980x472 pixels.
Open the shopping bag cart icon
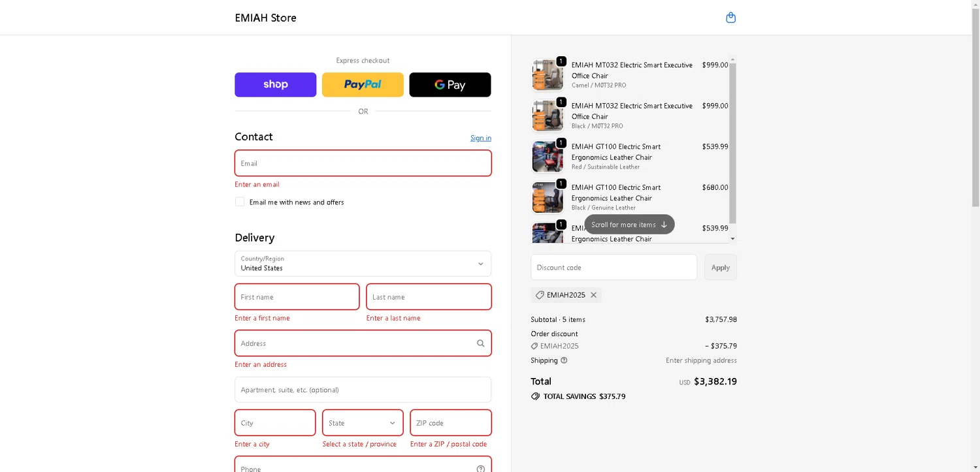click(730, 18)
